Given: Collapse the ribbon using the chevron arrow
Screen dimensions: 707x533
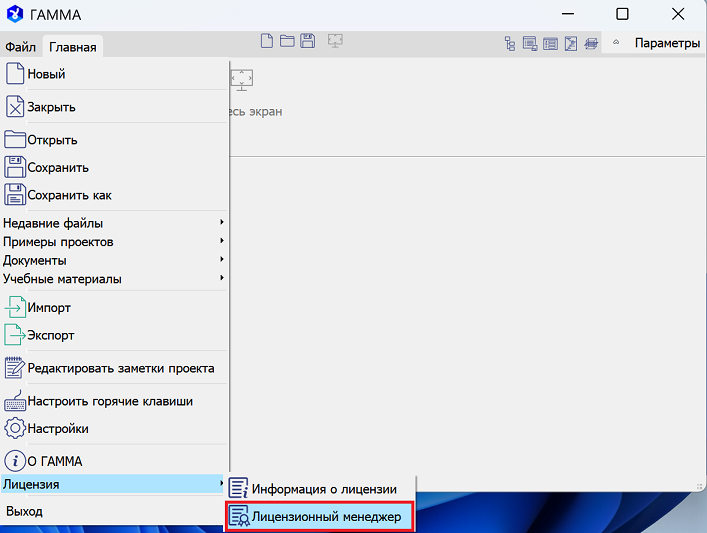Looking at the screenshot, I should tap(616, 43).
